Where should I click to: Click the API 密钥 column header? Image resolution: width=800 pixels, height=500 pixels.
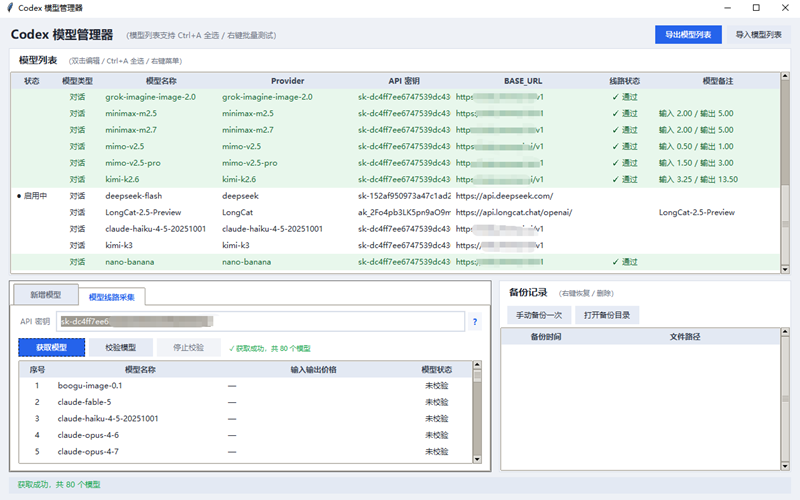pos(404,81)
